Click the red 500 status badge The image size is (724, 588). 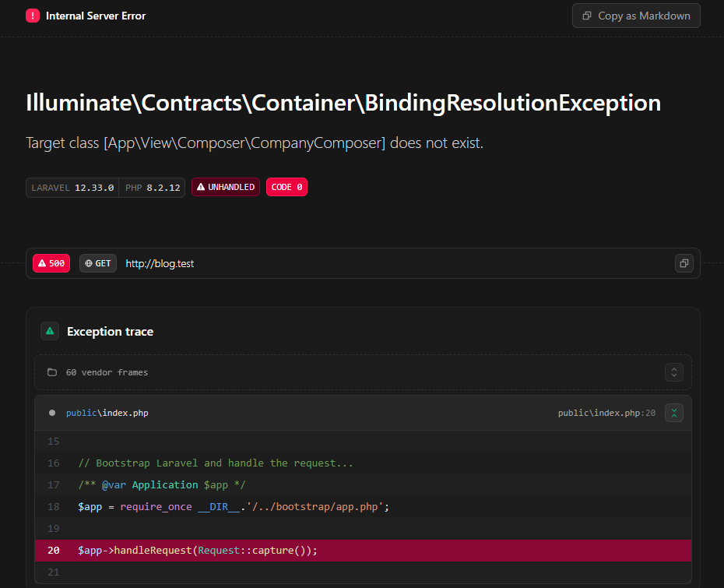tap(51, 263)
